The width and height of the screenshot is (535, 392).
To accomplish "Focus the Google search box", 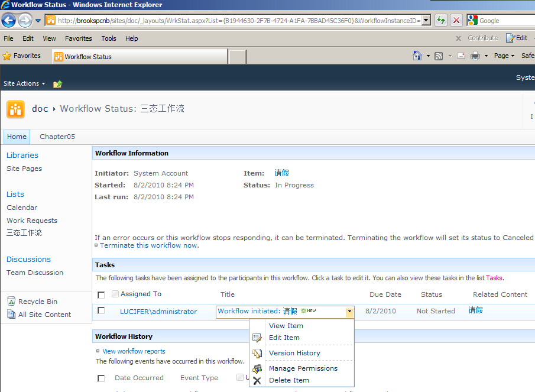I will [x=507, y=21].
